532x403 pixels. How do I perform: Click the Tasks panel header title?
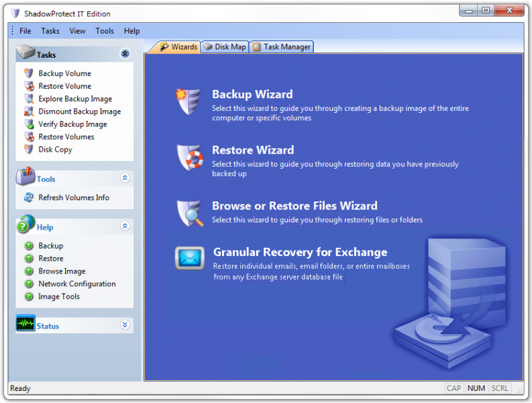tap(46, 54)
